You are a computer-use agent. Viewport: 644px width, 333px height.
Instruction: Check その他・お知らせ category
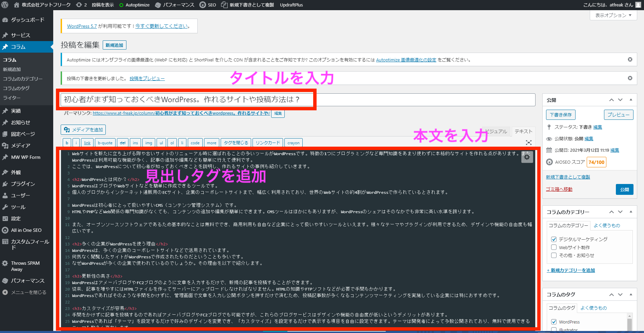554,255
